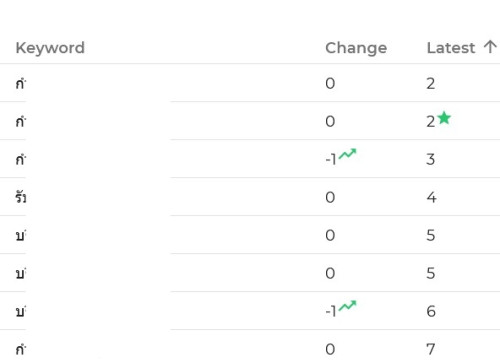Click the green trend arrow in the rank 6 row
The height and width of the screenshot is (363, 500).
(347, 306)
